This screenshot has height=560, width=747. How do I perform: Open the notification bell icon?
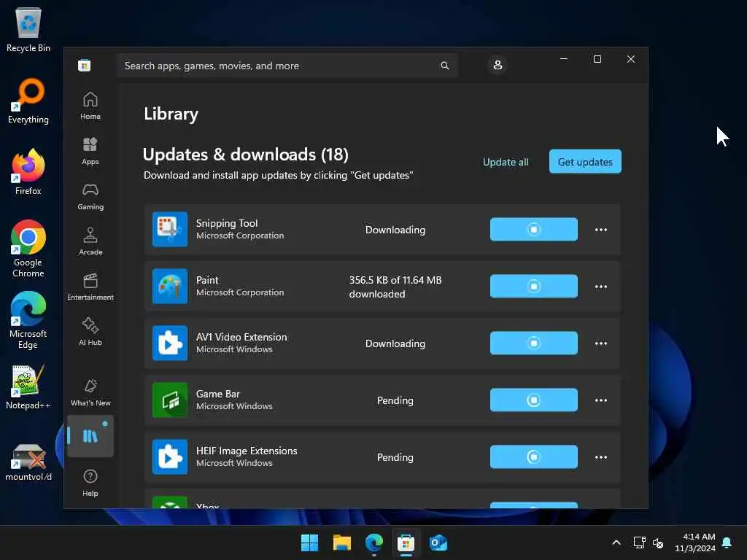[x=727, y=542]
